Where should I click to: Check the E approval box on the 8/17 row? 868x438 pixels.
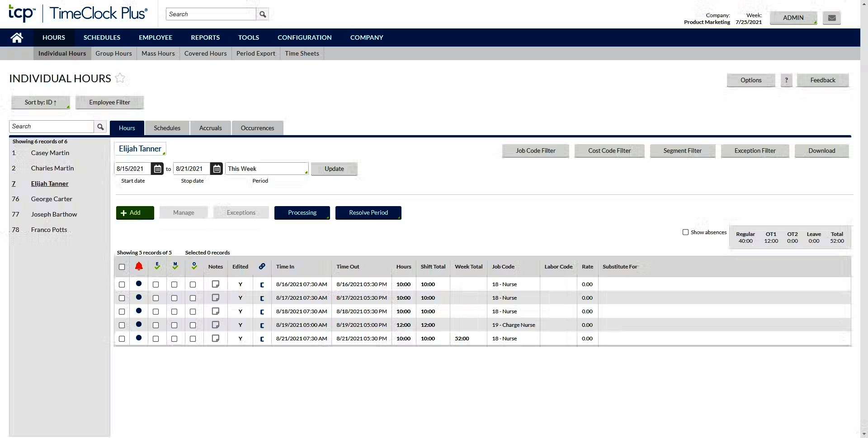tap(156, 297)
